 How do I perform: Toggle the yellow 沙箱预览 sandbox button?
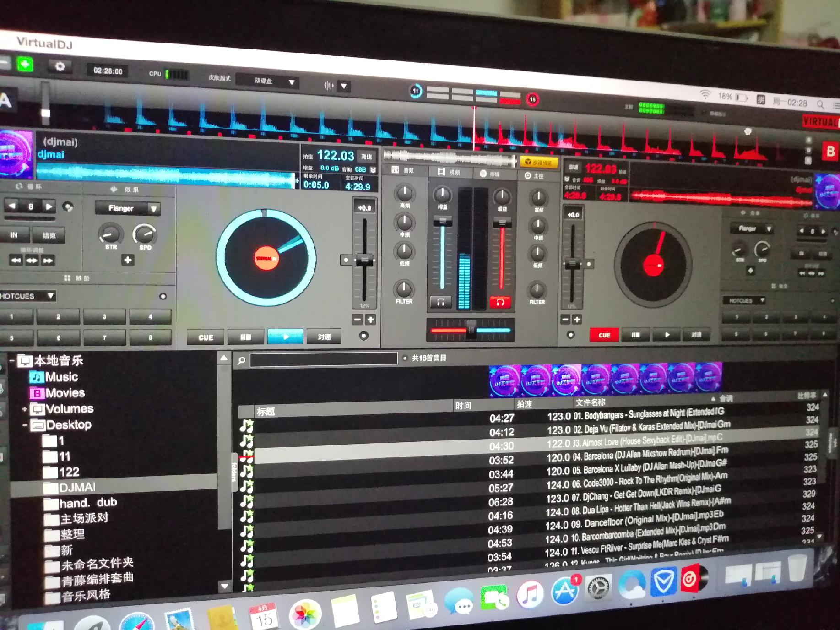click(x=538, y=162)
